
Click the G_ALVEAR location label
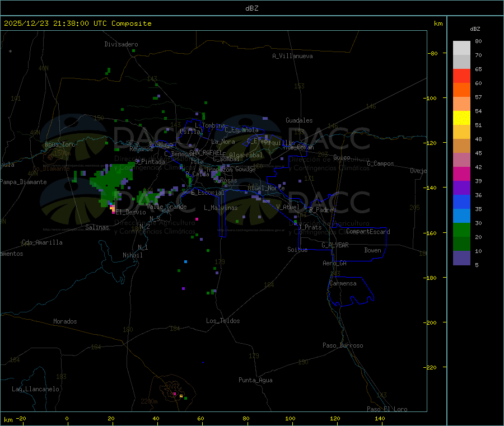point(335,245)
